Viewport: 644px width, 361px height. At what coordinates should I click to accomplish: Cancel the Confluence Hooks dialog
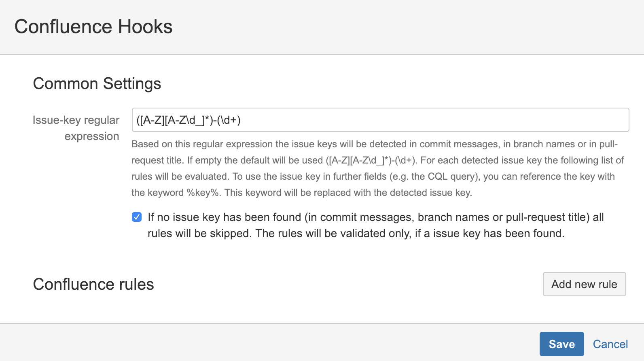pos(610,344)
